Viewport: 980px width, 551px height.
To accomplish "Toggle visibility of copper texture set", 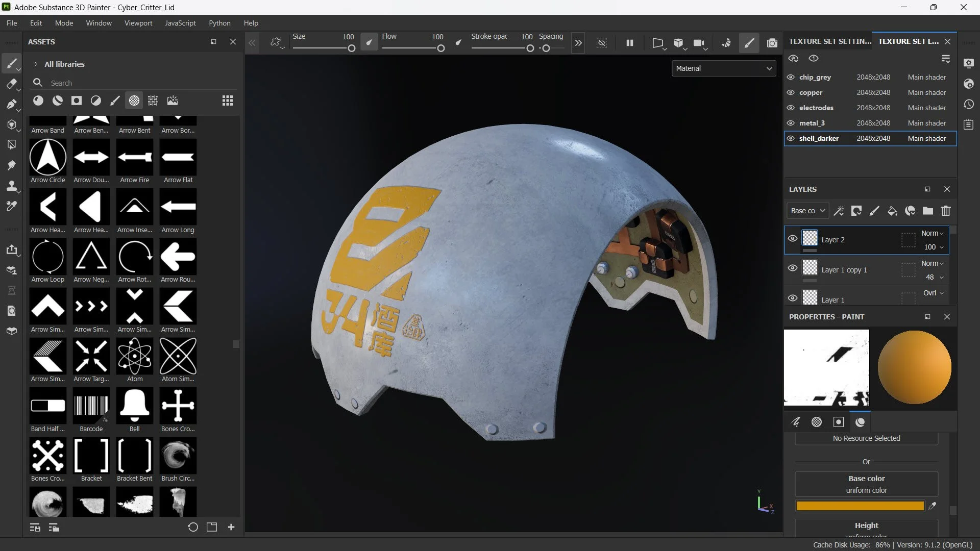I will (x=791, y=92).
